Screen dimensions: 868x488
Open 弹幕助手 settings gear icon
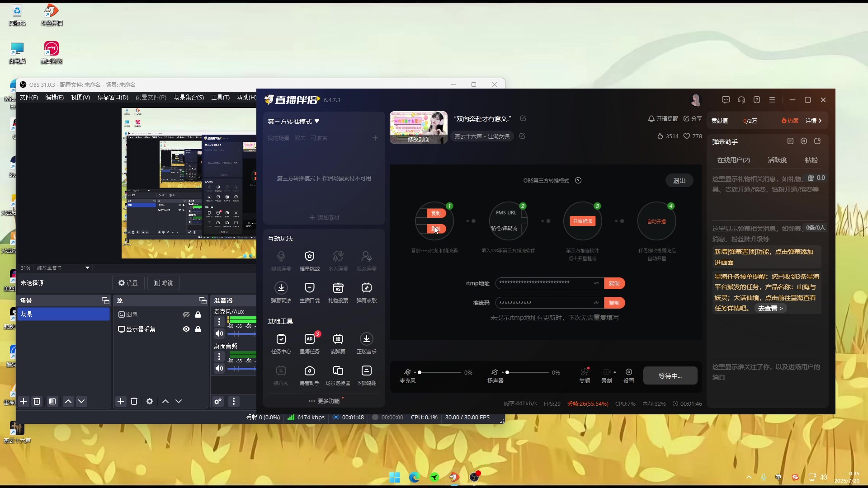coord(804,141)
